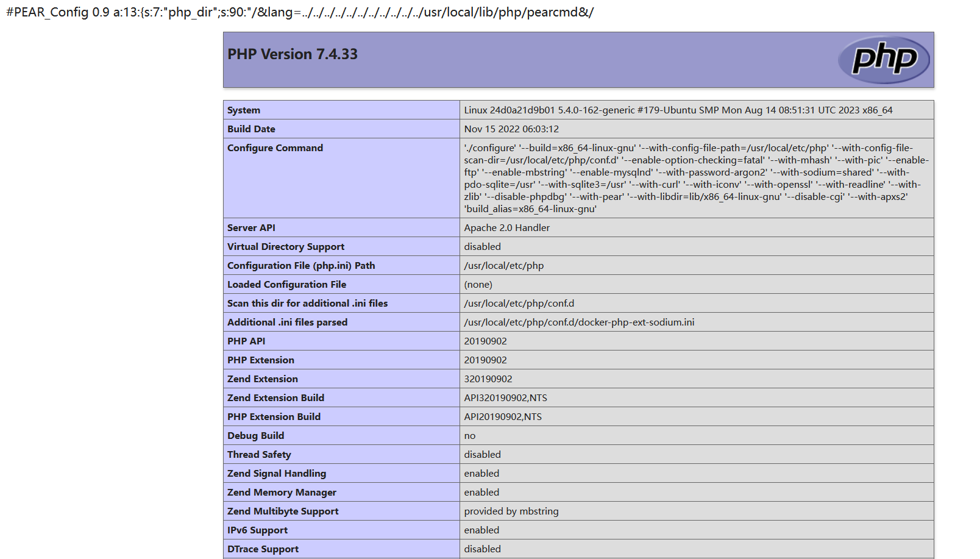The height and width of the screenshot is (559, 980).
Task: Click disabled value for Thread Safety
Action: click(x=482, y=455)
